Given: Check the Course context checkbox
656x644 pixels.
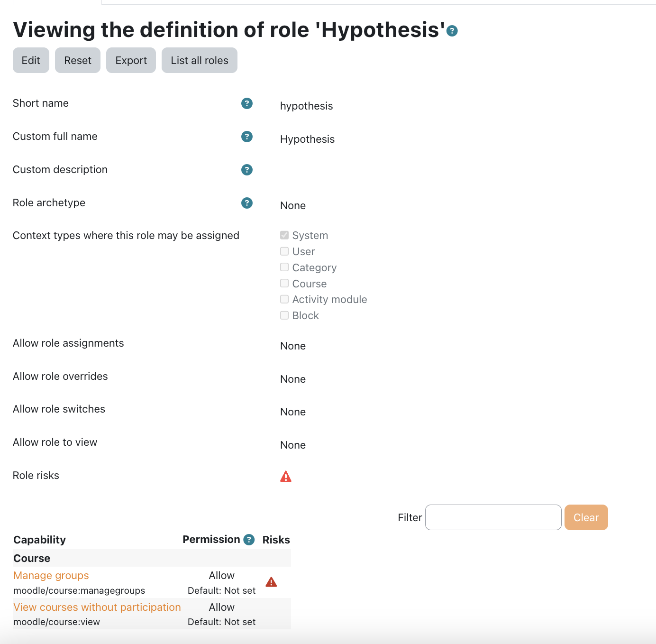Looking at the screenshot, I should click(x=284, y=284).
